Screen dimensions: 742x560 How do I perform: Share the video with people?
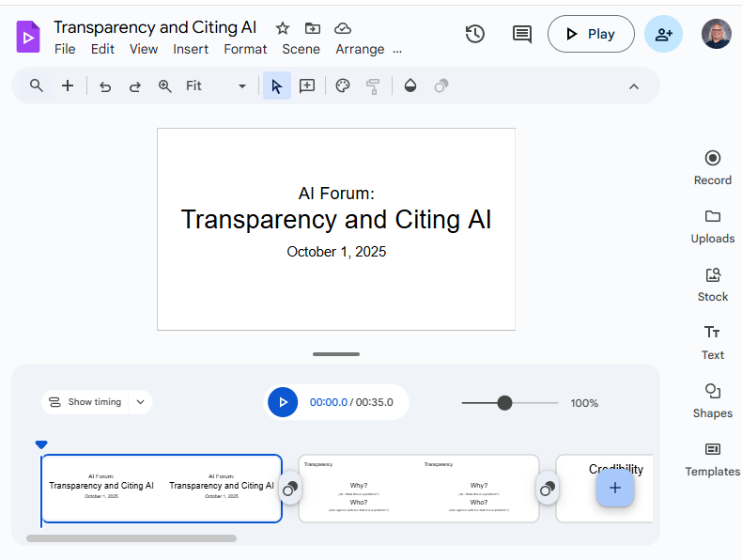tap(663, 34)
